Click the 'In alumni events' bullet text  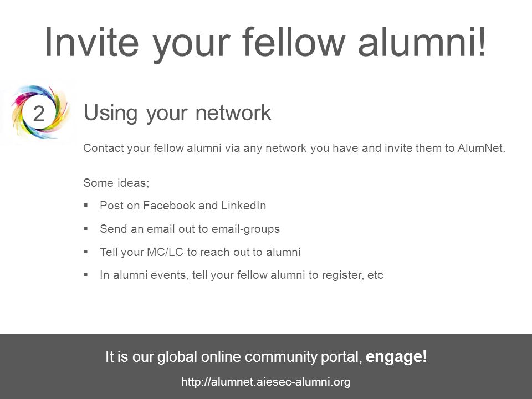click(x=241, y=275)
